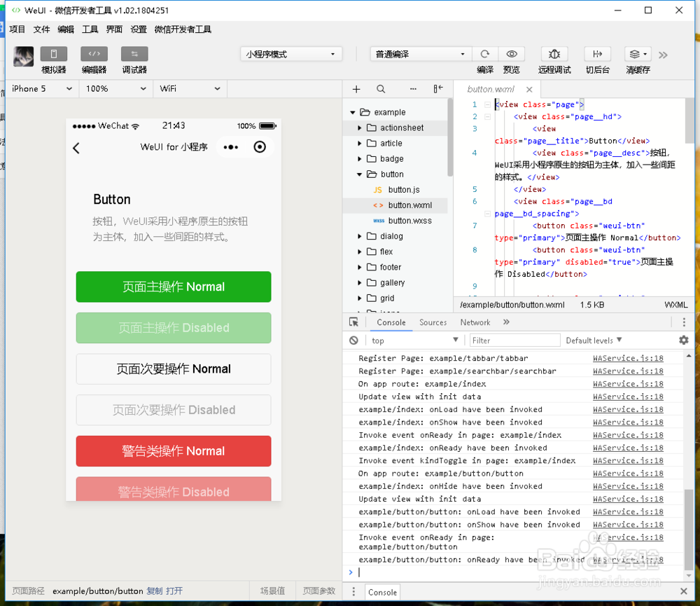Screen dimensions: 700x606
Task: Clear console with the ban icon
Action: click(353, 340)
